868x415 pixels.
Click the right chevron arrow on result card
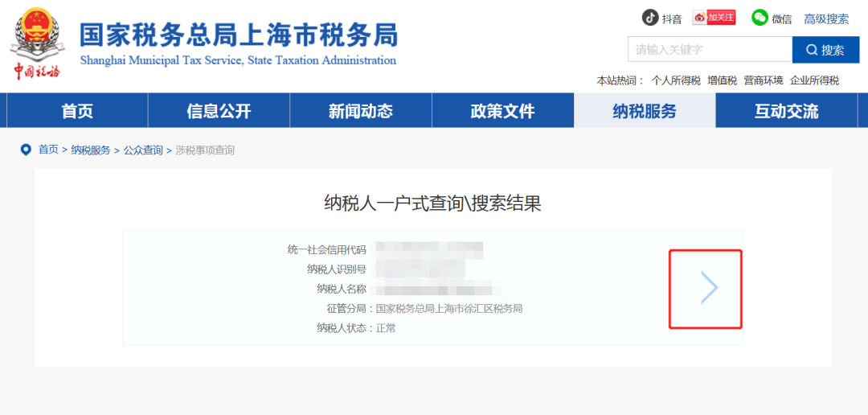click(x=709, y=288)
